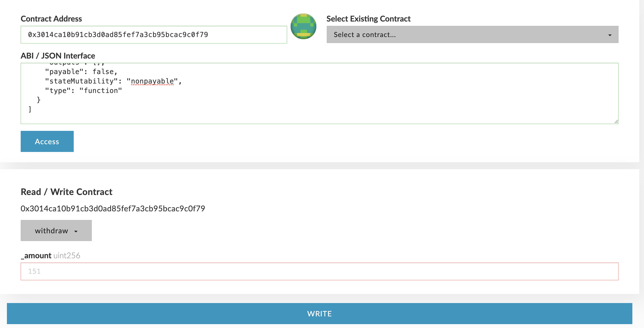Screen dimensions: 644x328
Task: Expand the withdraw function selector
Action: point(56,231)
